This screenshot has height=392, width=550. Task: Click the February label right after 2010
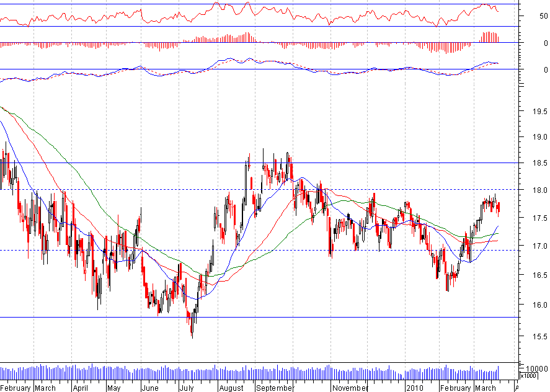455,388
